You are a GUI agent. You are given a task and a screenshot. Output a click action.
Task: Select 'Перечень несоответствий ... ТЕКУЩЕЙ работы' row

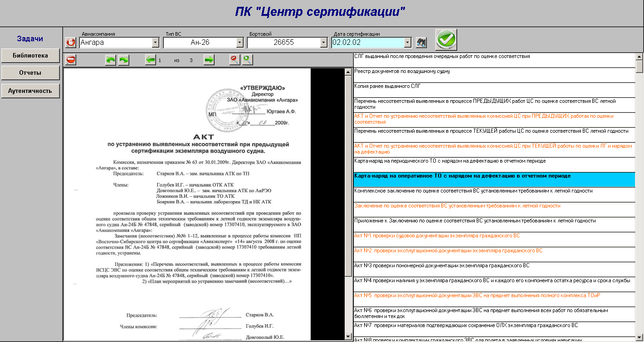point(494,135)
